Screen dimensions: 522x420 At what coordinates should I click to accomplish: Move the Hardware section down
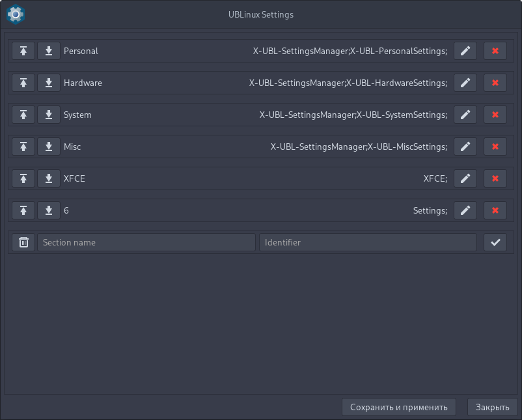click(49, 83)
